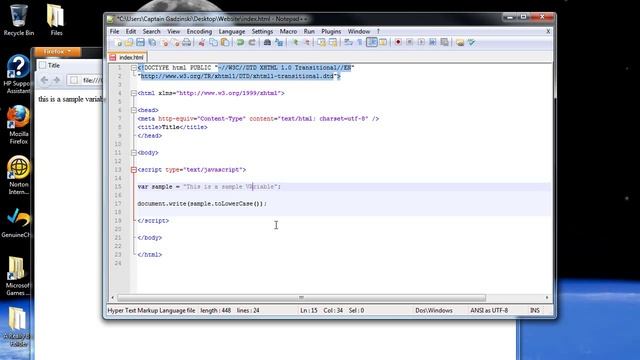640x360 pixels.
Task: Click the Zoom Out toolbar icon
Action: pyautogui.click(x=307, y=42)
